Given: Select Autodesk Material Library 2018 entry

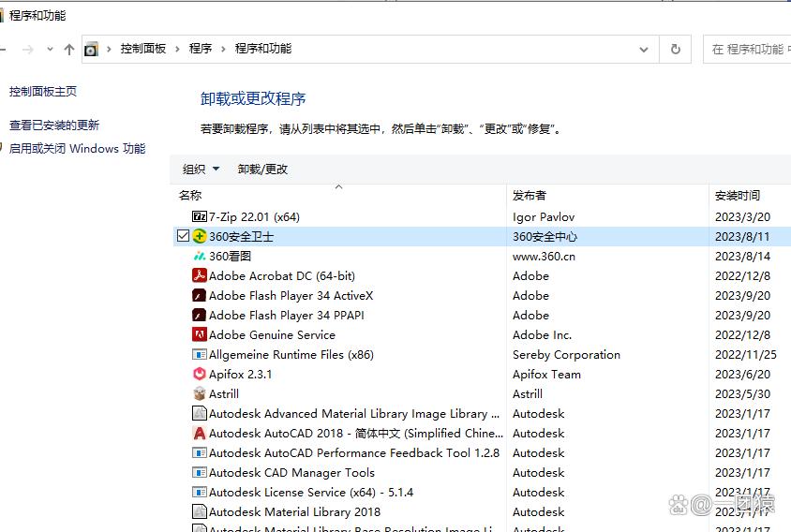Looking at the screenshot, I should tap(294, 511).
